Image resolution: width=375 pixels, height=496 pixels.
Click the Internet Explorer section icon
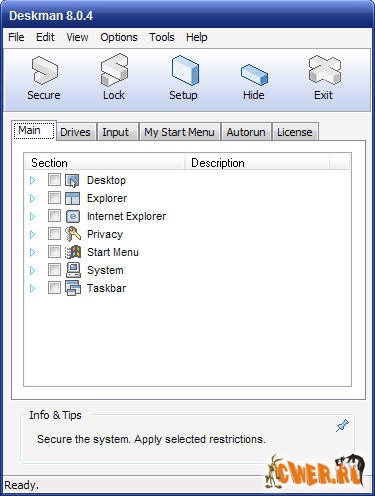click(x=73, y=216)
